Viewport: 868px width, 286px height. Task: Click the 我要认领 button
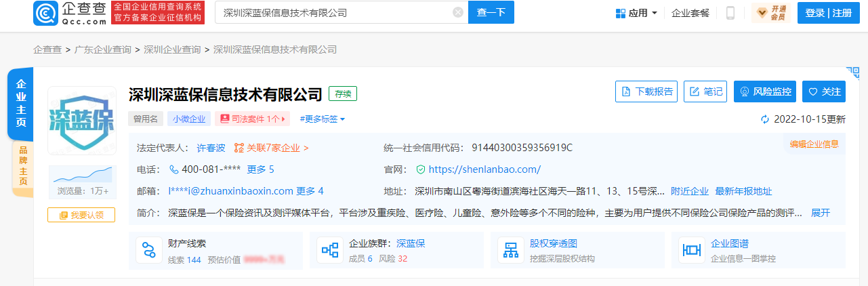(x=81, y=215)
